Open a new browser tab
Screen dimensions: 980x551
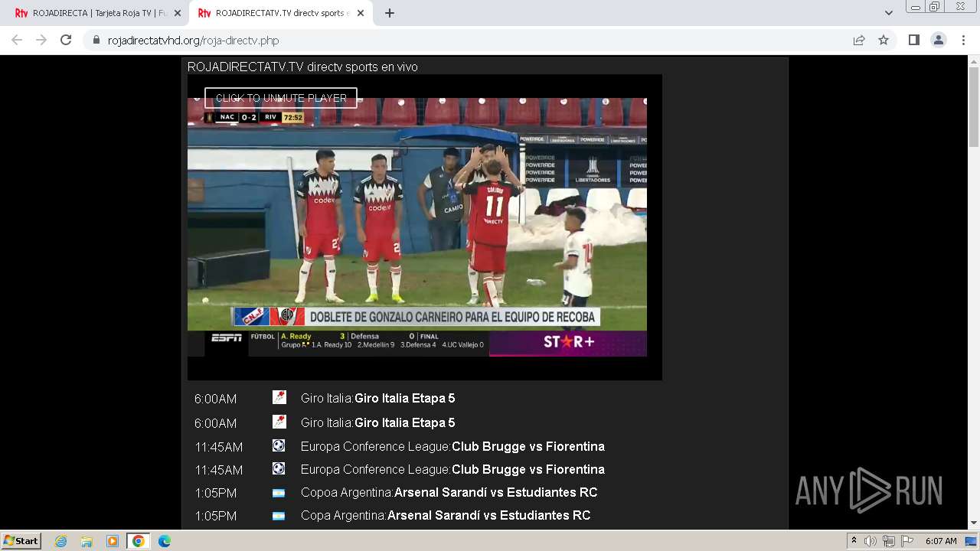click(389, 13)
